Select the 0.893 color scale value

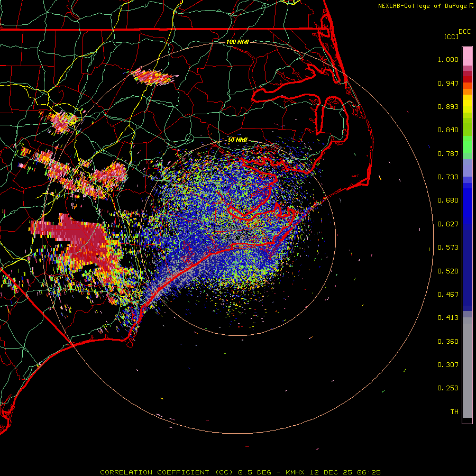pos(448,106)
